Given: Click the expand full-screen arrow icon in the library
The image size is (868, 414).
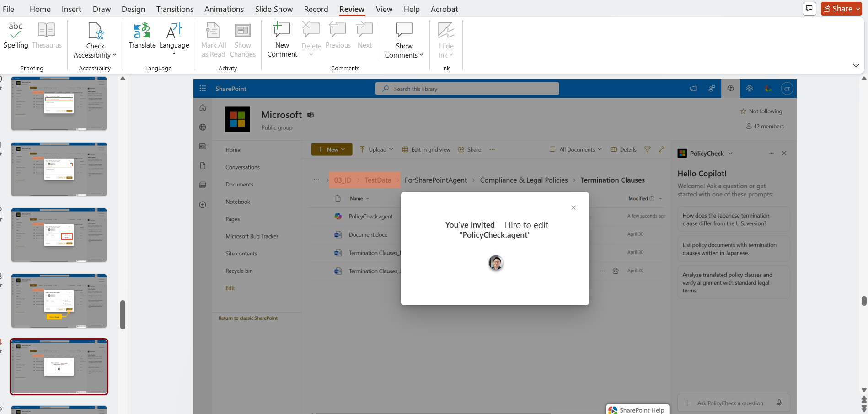Looking at the screenshot, I should coord(661,149).
